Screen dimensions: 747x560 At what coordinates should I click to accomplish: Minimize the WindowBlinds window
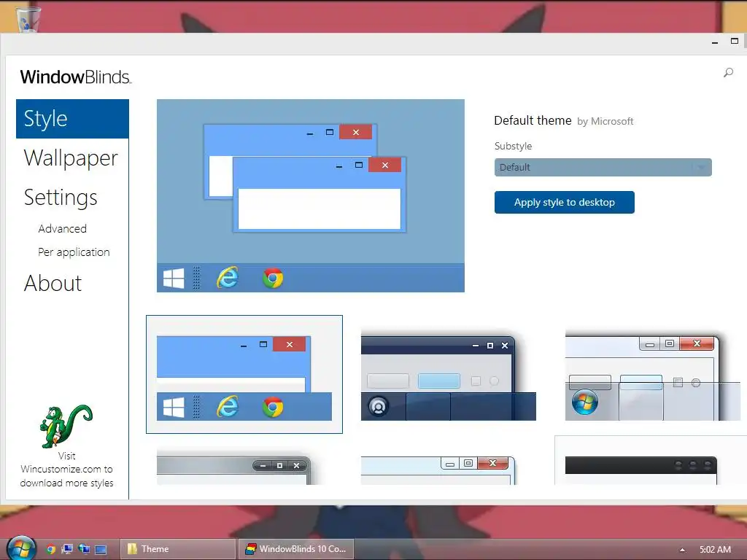715,42
